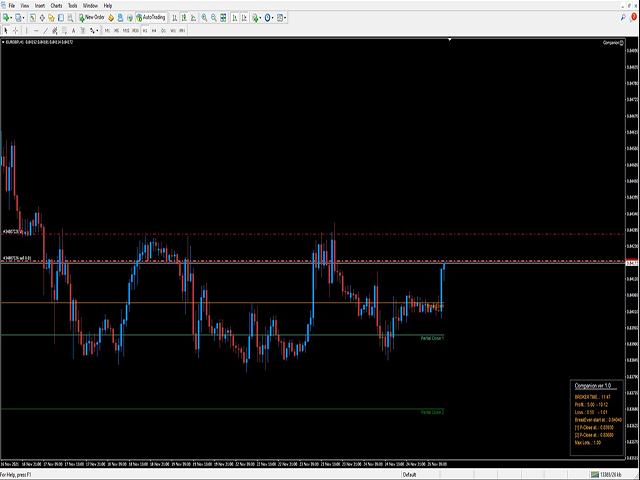
Task: Select the equidistant channel tool
Action: point(55,30)
